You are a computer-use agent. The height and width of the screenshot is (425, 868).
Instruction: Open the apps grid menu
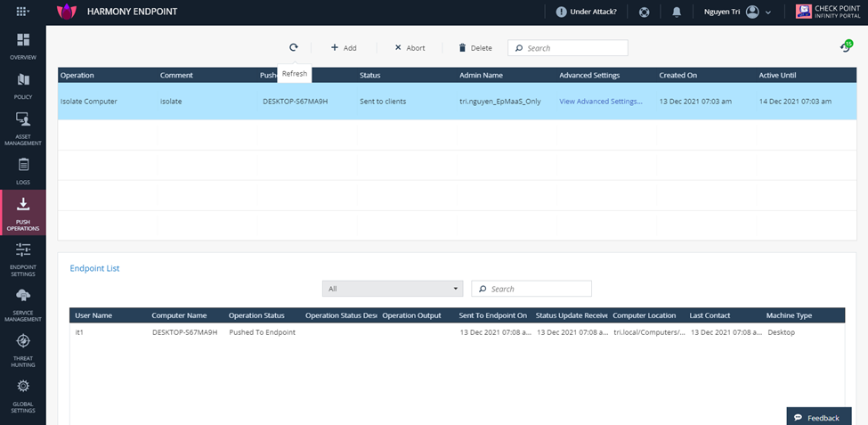pos(22,11)
